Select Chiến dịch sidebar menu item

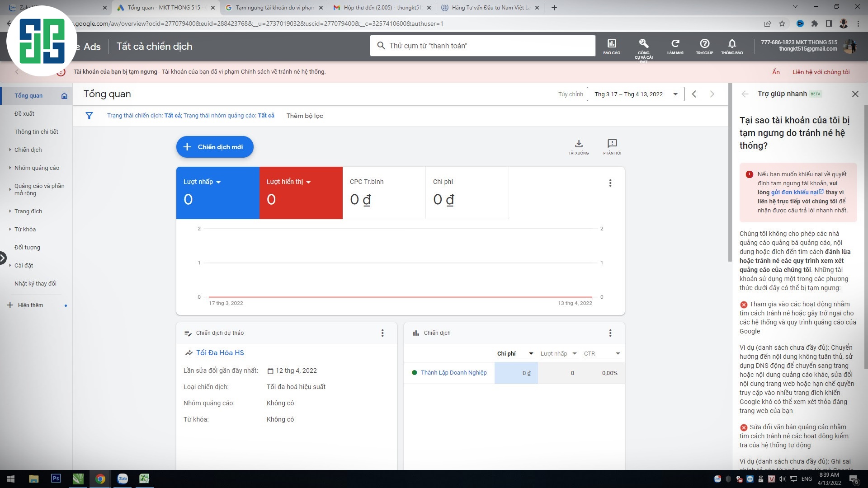click(x=28, y=150)
